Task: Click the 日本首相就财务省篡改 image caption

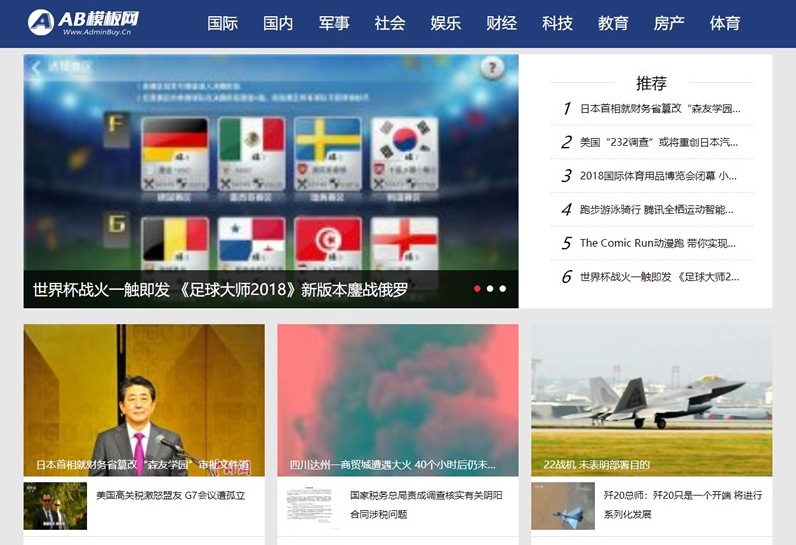Action: pyautogui.click(x=143, y=465)
